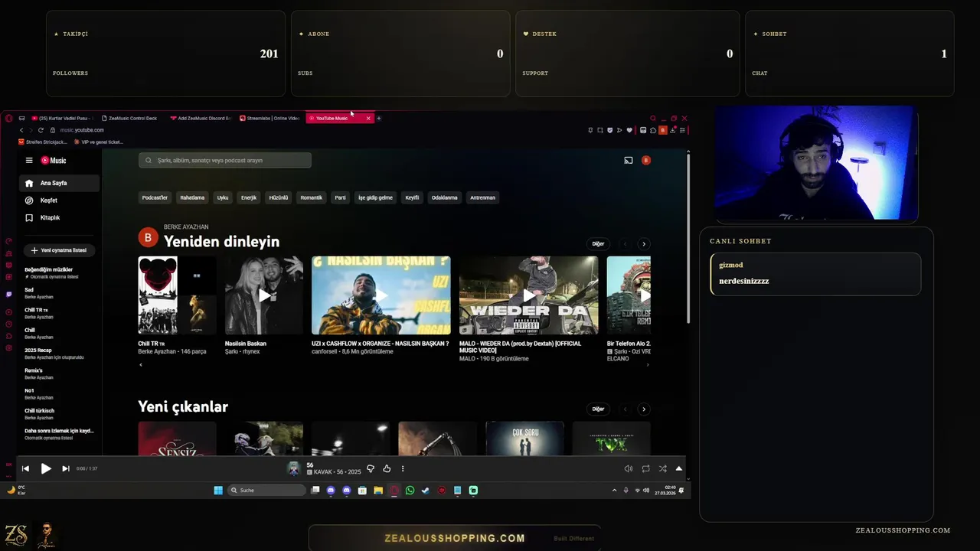Go to Ana Sayfa in sidebar

60,184
